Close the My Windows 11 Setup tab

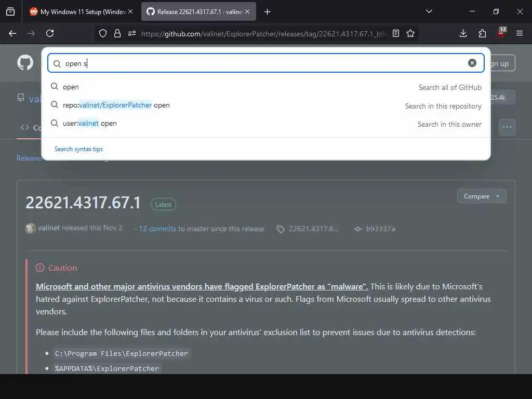(x=130, y=11)
